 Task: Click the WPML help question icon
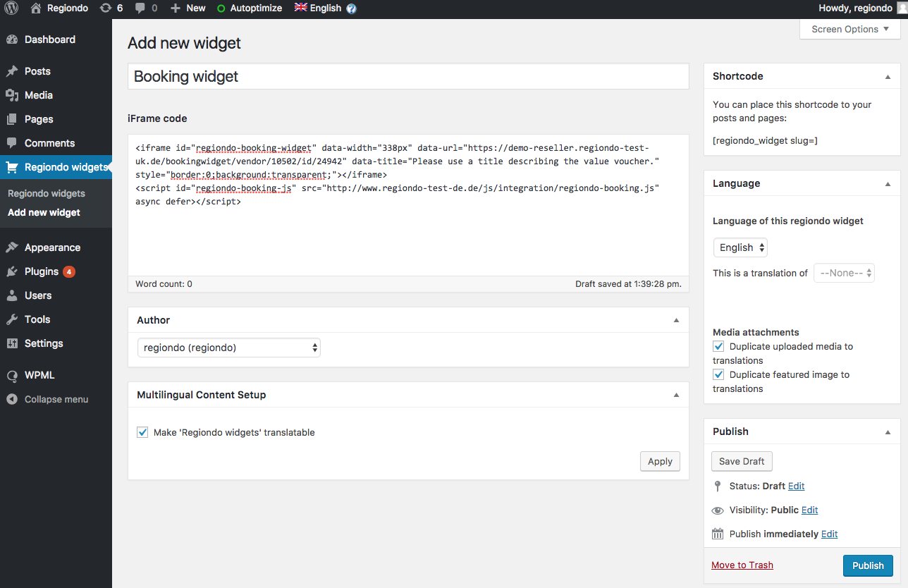click(352, 8)
